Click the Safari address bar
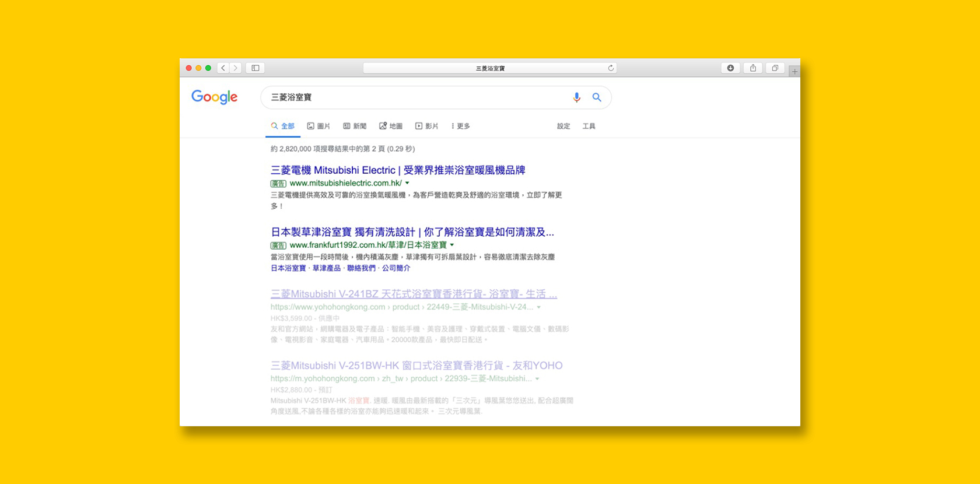The image size is (980, 484). pos(490,68)
